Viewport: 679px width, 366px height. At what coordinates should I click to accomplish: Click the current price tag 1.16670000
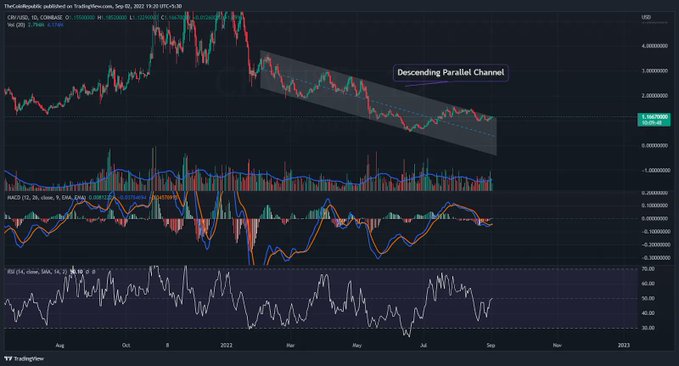653,120
